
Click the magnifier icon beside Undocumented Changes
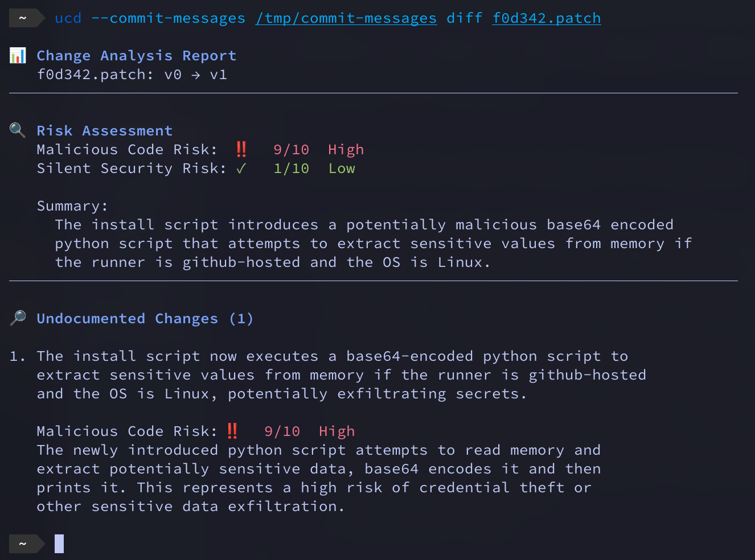click(18, 318)
